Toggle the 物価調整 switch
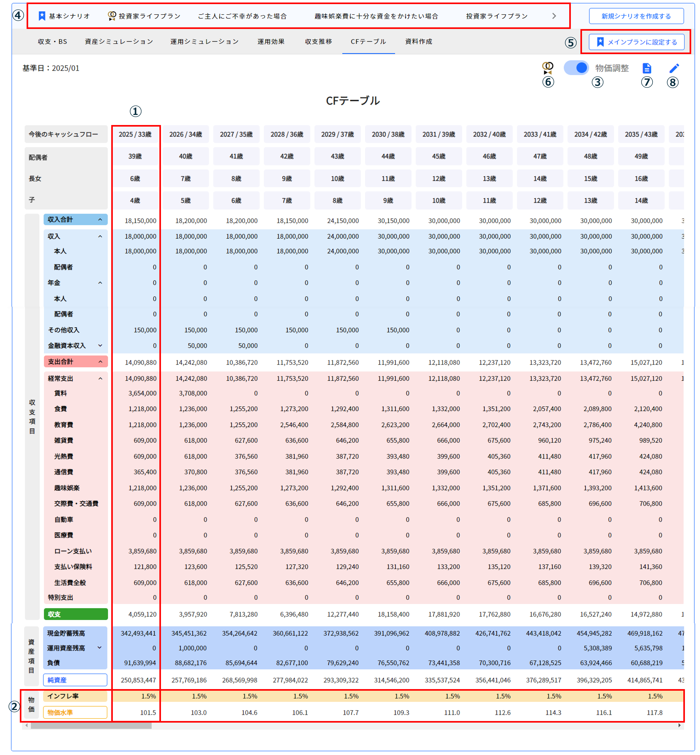Viewport: 700px width, 755px height. [576, 68]
